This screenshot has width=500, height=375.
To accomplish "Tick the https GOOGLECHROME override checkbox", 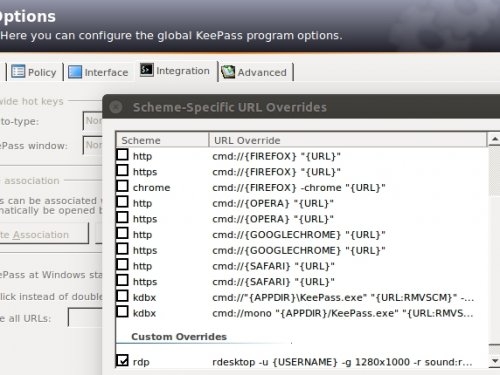I will [x=123, y=249].
